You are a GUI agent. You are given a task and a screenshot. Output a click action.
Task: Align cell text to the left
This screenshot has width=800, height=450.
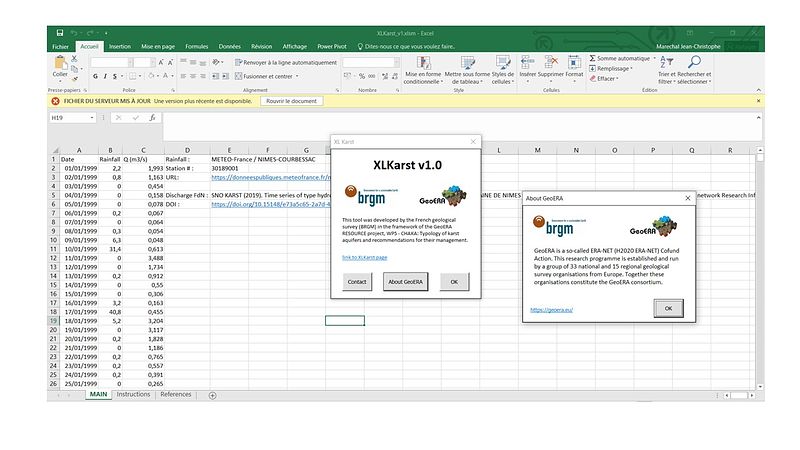pos(183,76)
